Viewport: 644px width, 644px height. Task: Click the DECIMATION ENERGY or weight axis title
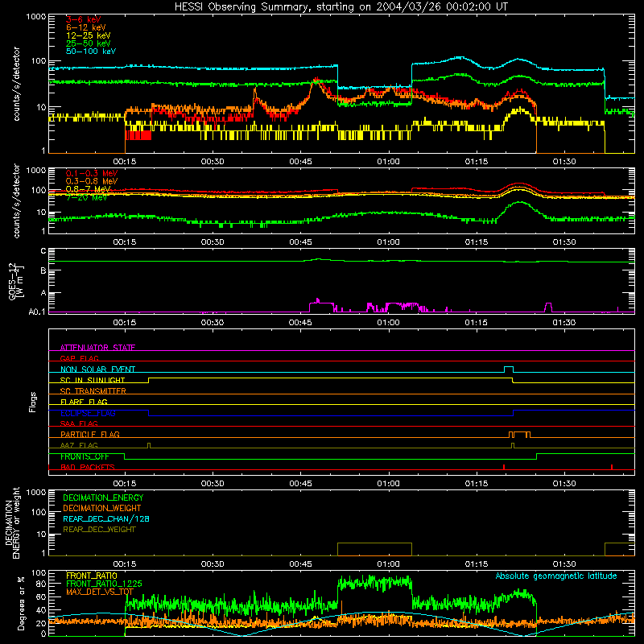[x=12, y=522]
